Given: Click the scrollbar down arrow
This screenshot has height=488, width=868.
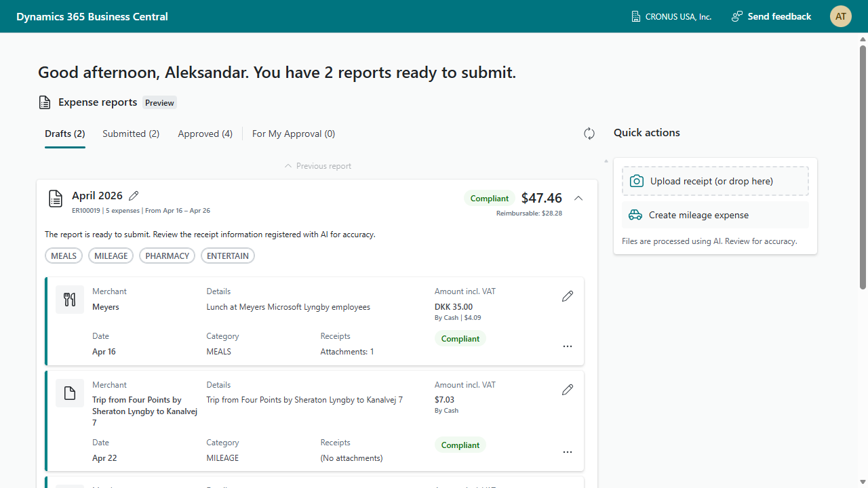Looking at the screenshot, I should pyautogui.click(x=863, y=482).
